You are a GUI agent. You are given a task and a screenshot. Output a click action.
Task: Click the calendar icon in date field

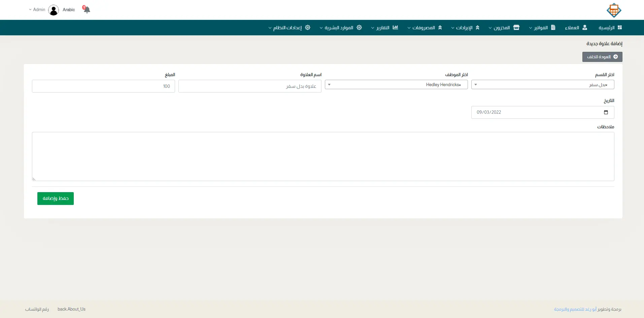click(x=606, y=112)
